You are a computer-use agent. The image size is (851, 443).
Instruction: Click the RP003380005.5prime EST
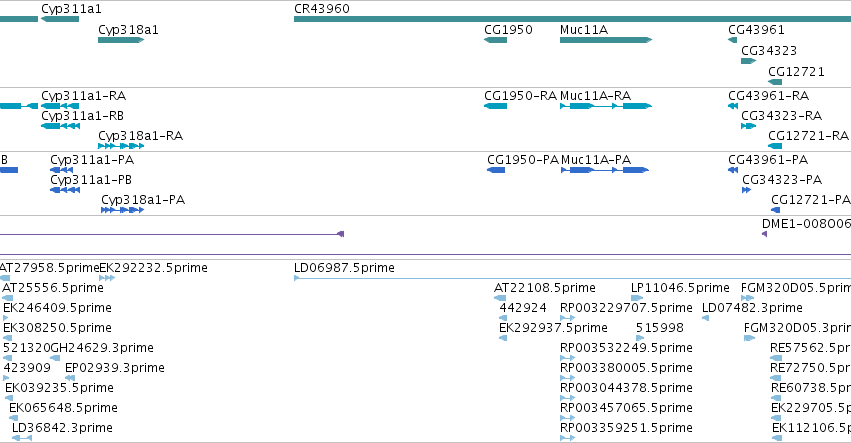click(x=567, y=378)
